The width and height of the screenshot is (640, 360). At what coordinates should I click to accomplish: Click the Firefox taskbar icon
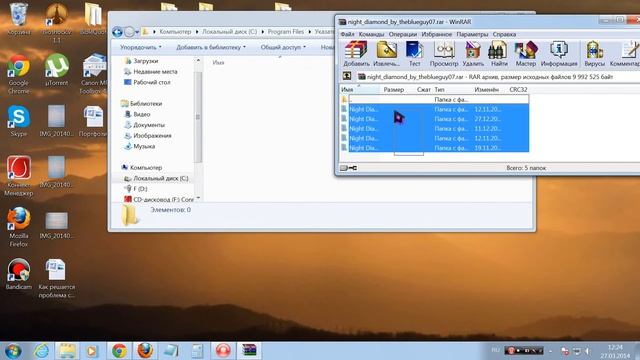[145, 351]
